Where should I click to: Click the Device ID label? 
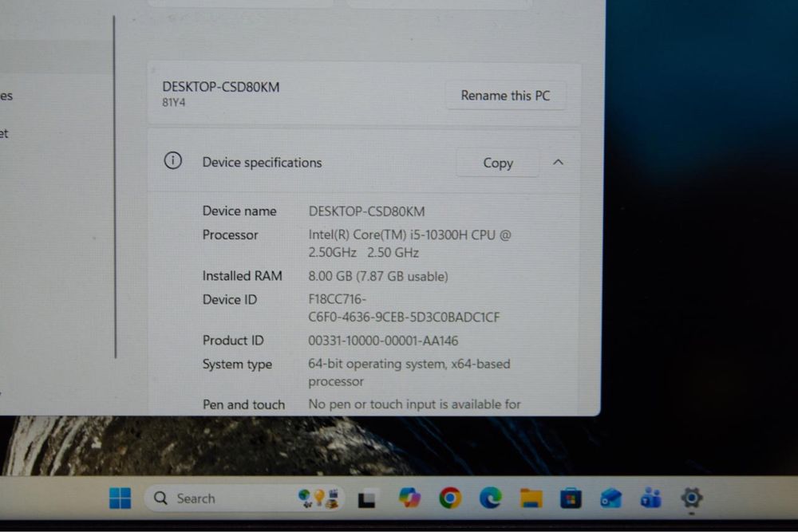(x=230, y=300)
